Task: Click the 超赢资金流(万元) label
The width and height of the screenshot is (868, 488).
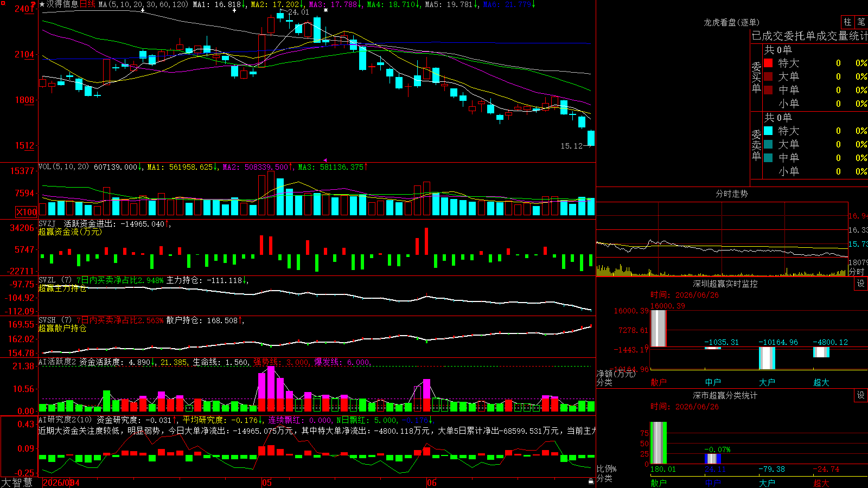Action: [70, 232]
